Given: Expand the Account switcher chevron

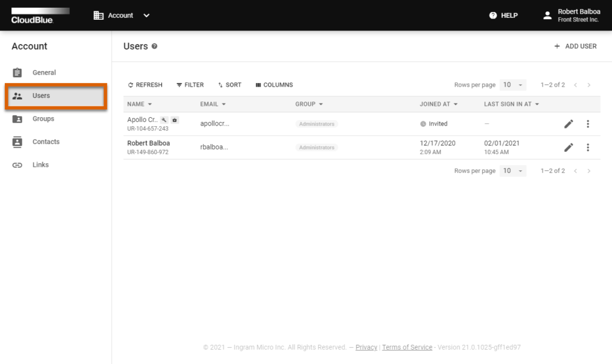Looking at the screenshot, I should [145, 16].
